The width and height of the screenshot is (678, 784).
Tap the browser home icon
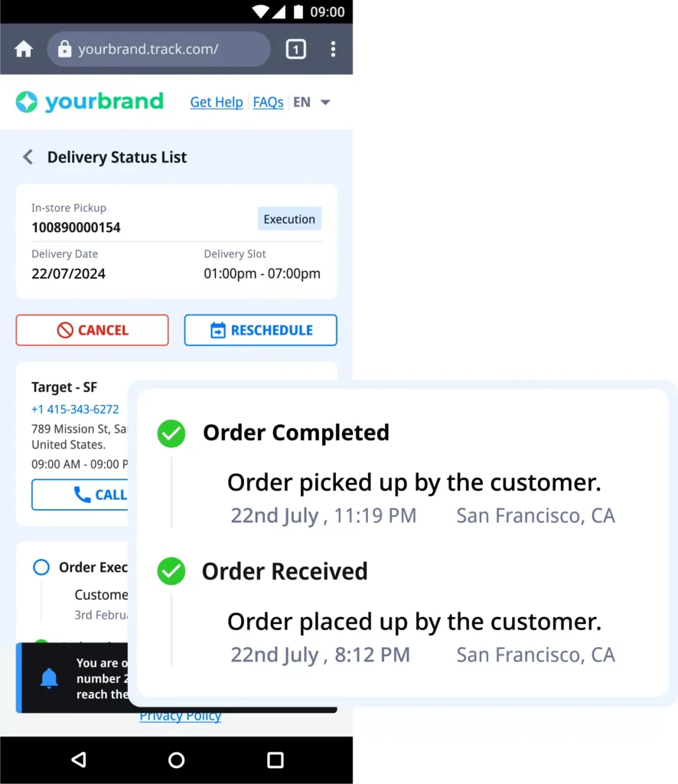click(x=24, y=49)
